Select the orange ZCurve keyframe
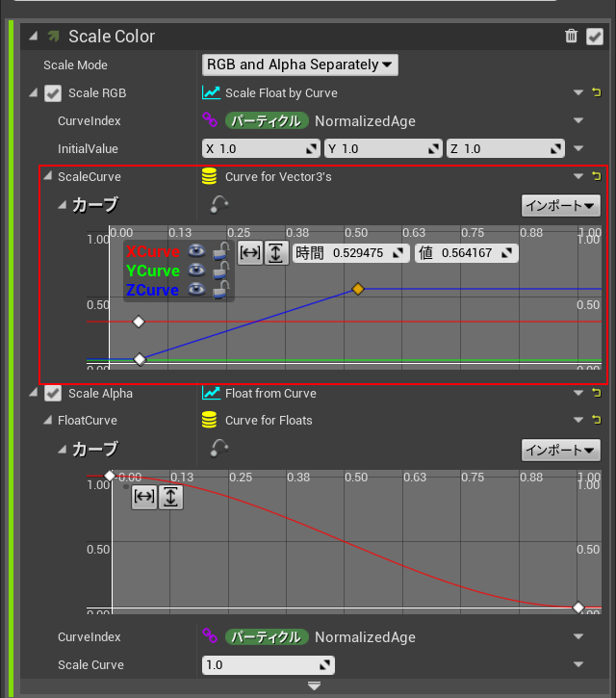Screen dimensions: 616x698 [x=358, y=289]
